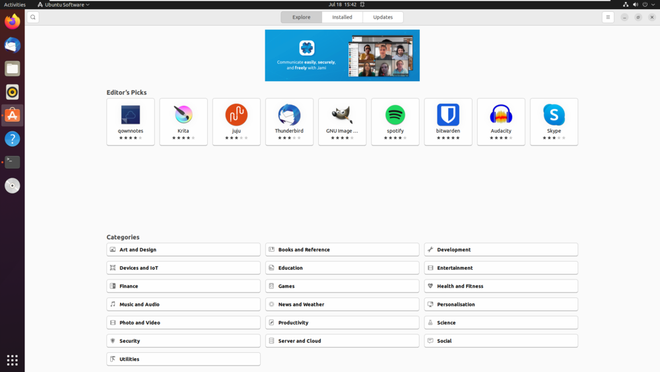This screenshot has width=660, height=372.
Task: Launch Firefox from the dock
Action: 12,21
